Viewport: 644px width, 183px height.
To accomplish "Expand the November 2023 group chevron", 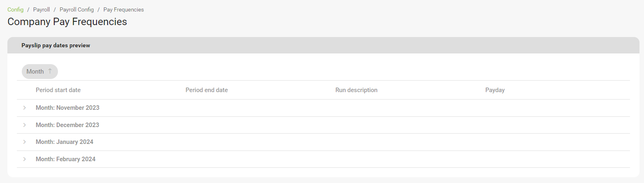I will pyautogui.click(x=25, y=108).
